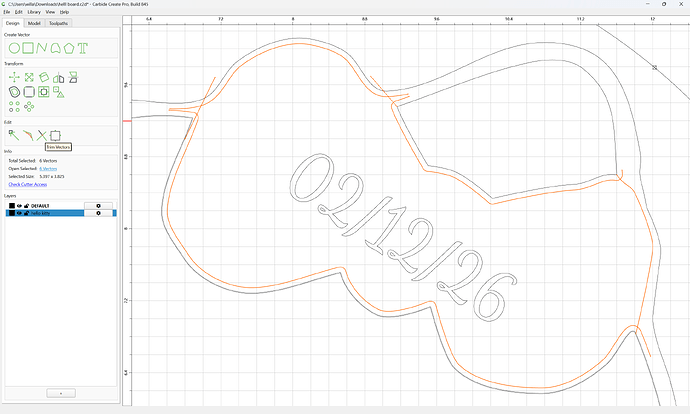
Task: Click the Join Vectors icon
Action: [x=28, y=135]
